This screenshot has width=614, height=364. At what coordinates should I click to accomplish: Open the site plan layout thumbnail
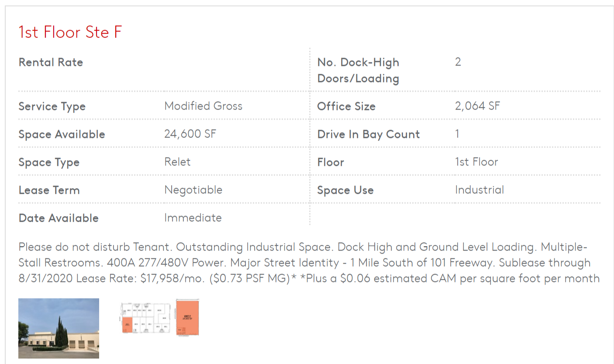[145, 318]
